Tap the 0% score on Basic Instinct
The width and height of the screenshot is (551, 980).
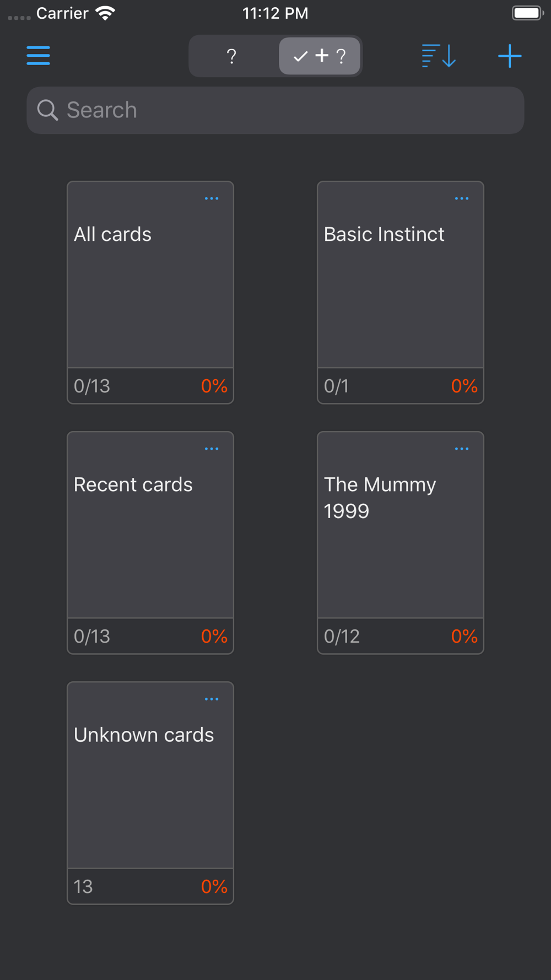pos(464,386)
